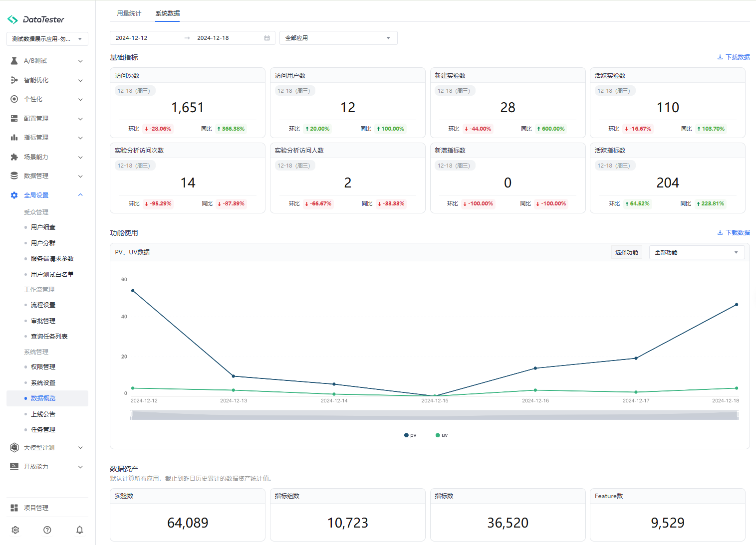Open the 全部功能 dropdown

[x=697, y=252]
